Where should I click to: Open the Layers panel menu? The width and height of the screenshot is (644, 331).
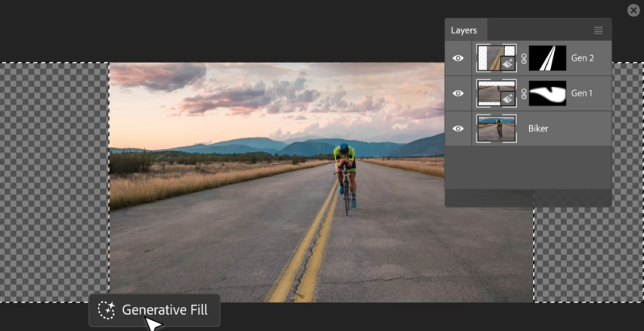click(598, 30)
